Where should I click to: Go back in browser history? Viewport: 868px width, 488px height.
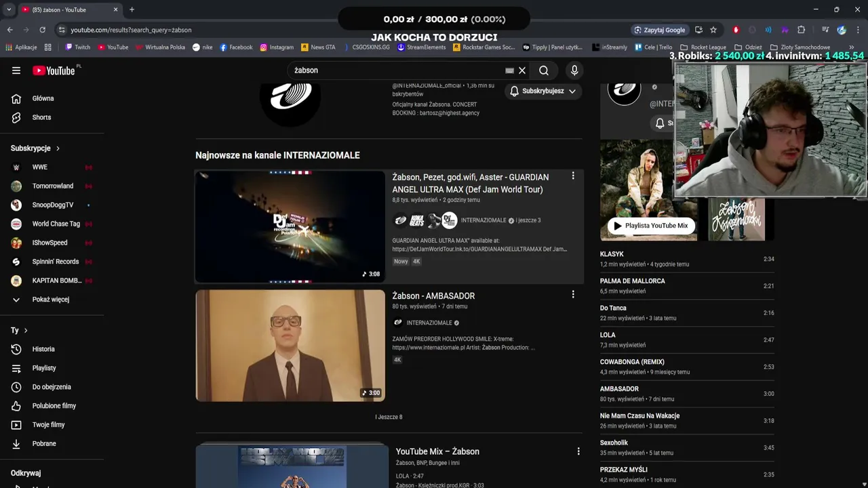(9, 30)
